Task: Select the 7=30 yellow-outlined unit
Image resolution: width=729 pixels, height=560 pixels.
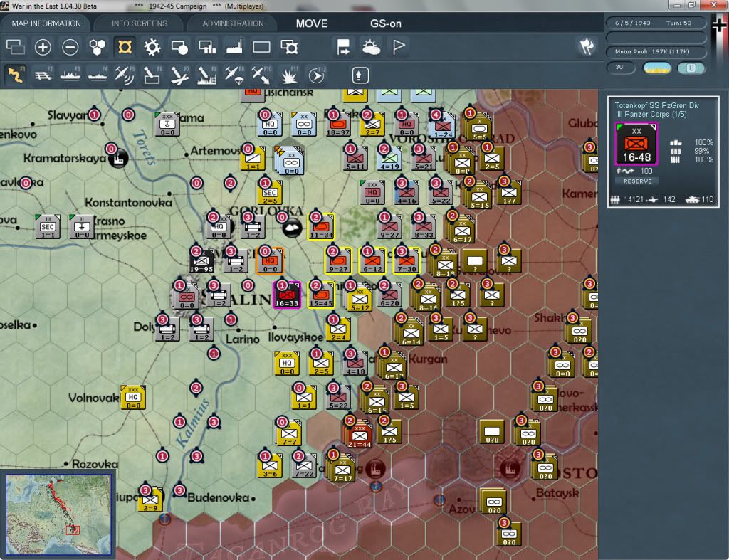Action: tap(407, 260)
